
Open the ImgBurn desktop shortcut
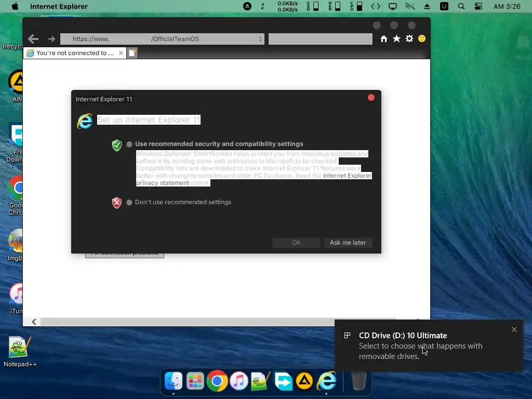[x=16, y=245]
